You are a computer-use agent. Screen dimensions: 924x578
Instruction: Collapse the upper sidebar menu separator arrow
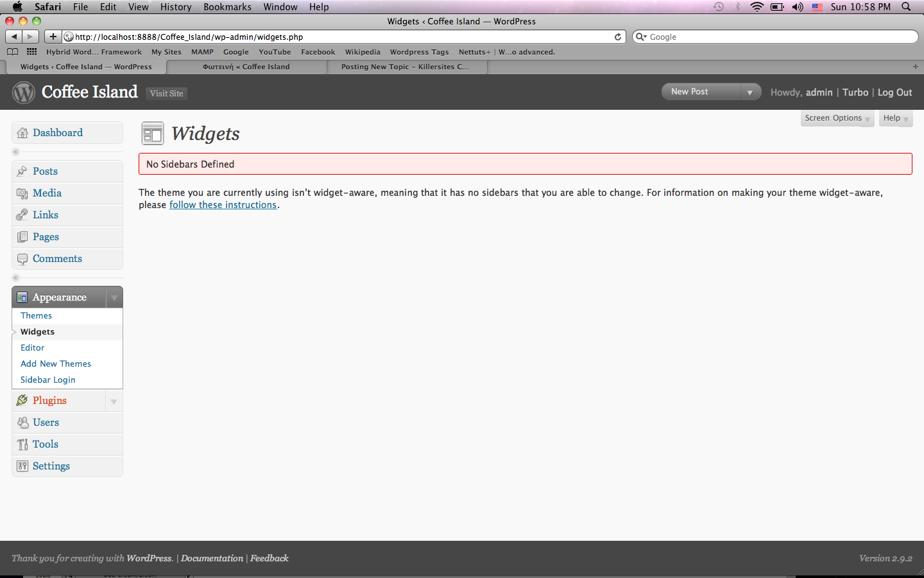click(x=16, y=152)
